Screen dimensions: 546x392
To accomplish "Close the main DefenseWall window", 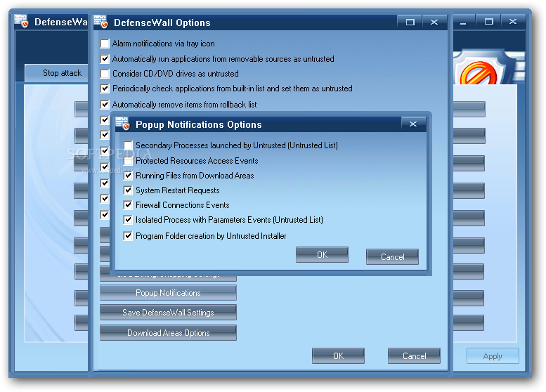I will [513, 22].
